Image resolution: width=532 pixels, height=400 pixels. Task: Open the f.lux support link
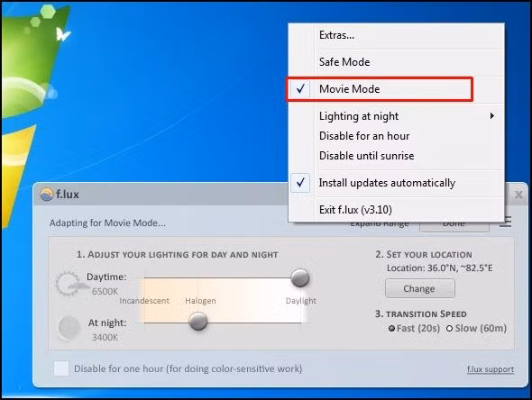pos(491,369)
